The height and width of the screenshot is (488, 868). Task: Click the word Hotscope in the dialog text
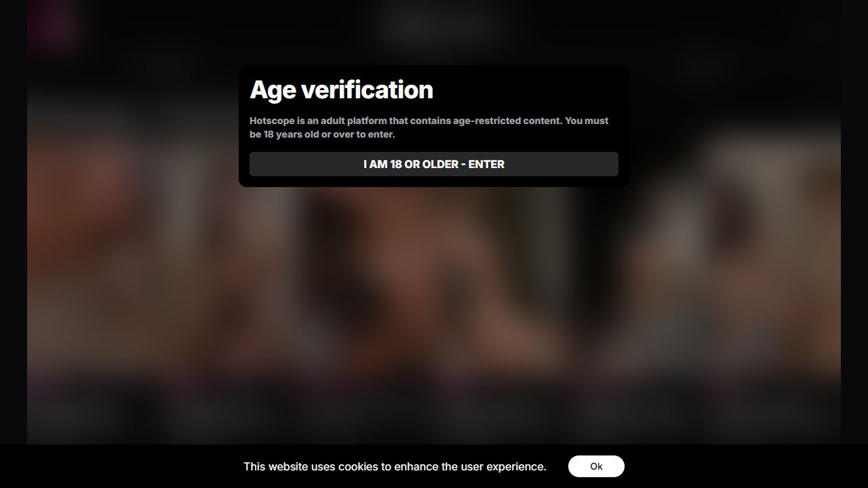point(271,121)
